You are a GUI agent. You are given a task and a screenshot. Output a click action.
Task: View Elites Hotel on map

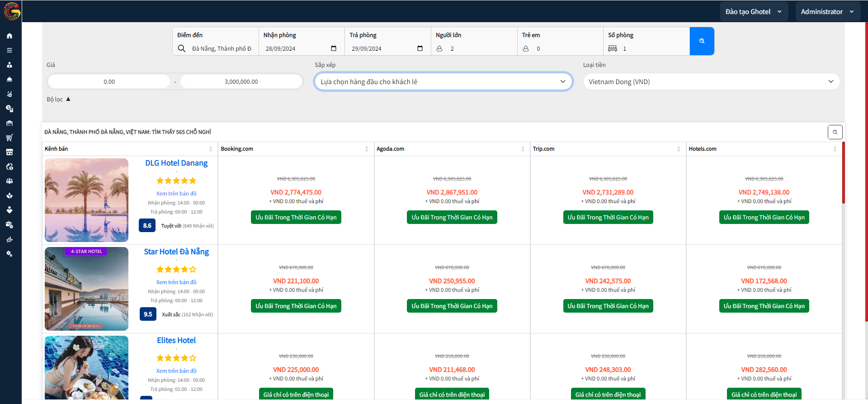point(176,371)
